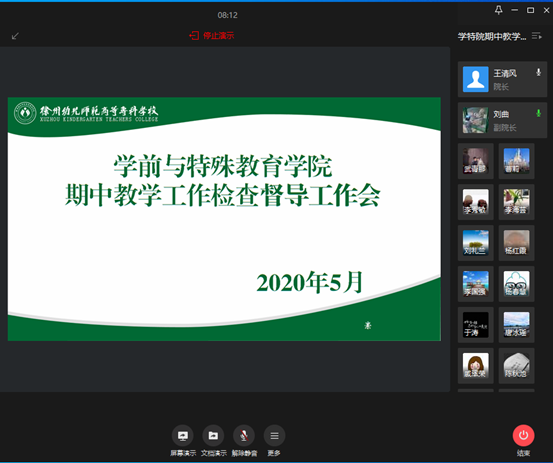553x463 pixels.
Task: Minimize the meeting window
Action: (515, 10)
